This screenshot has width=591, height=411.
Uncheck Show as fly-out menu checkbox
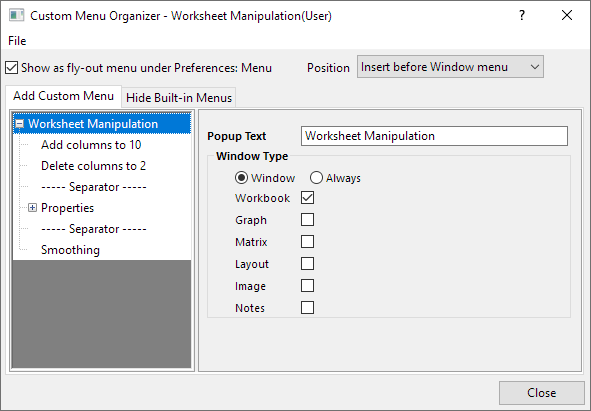[x=11, y=68]
